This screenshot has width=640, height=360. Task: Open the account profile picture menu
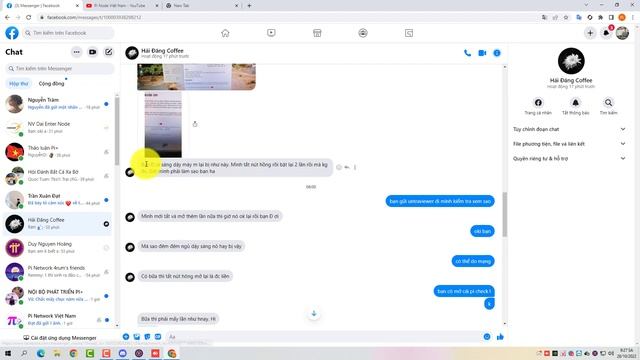622,33
